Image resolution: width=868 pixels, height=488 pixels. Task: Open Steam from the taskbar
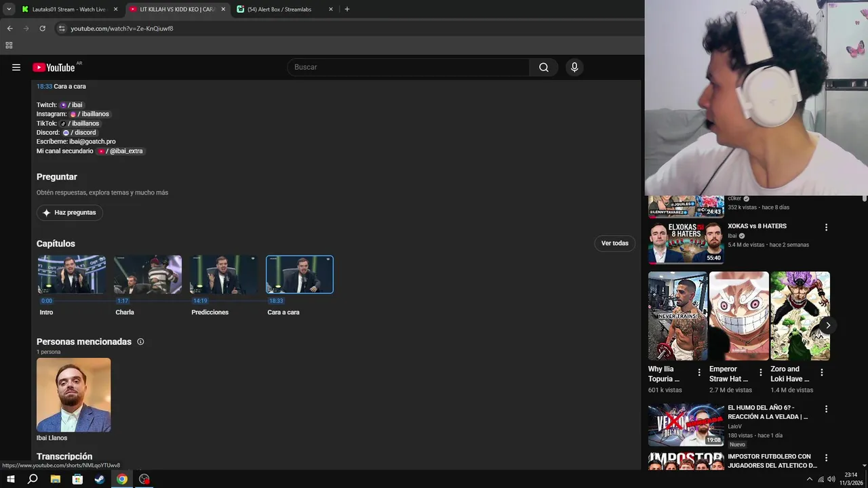[100, 479]
